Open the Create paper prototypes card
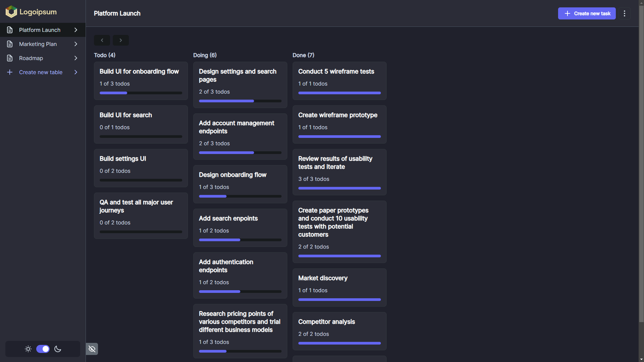Viewport: 644px width, 362px height. (x=340, y=232)
